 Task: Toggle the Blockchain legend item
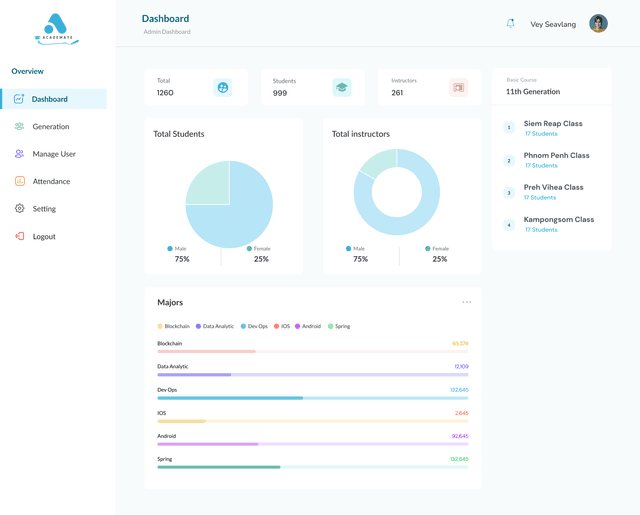(173, 326)
